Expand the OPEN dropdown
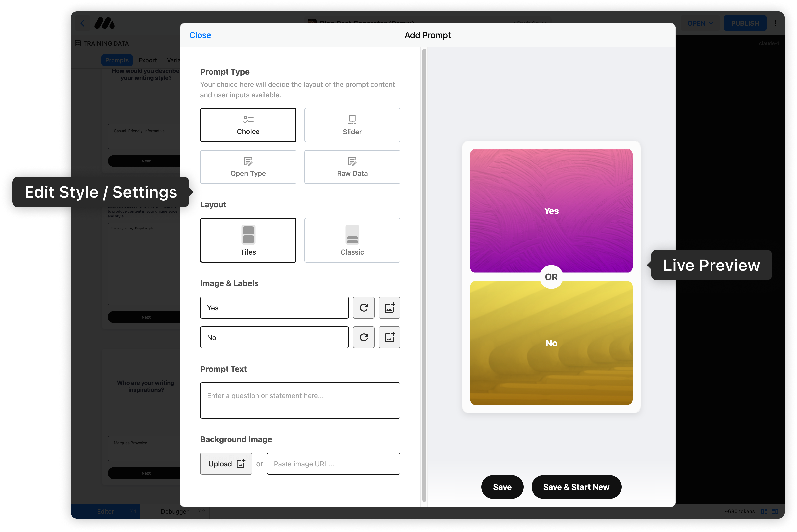The height and width of the screenshot is (532, 797). click(x=700, y=23)
